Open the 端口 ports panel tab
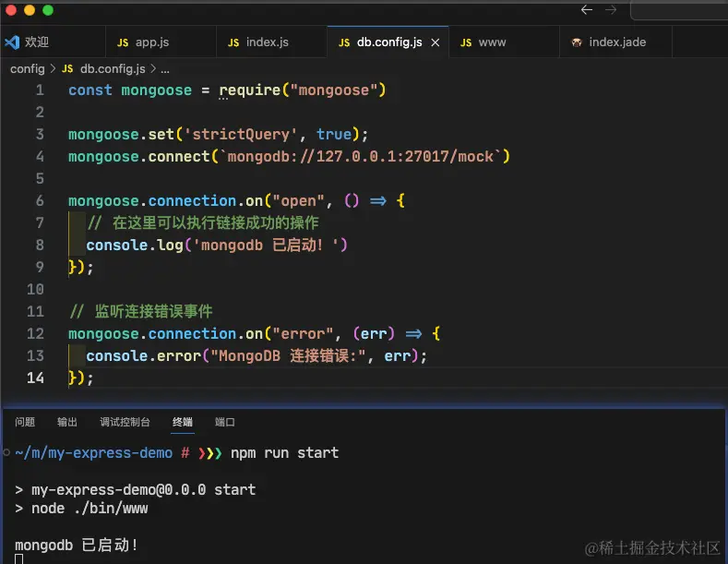Image resolution: width=728 pixels, height=564 pixels. coord(225,422)
